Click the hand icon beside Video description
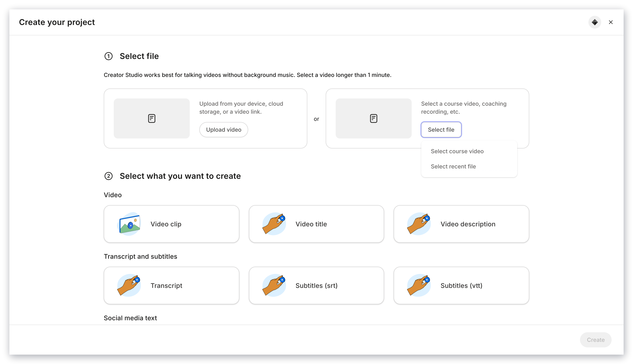The image size is (633, 364). click(x=419, y=224)
